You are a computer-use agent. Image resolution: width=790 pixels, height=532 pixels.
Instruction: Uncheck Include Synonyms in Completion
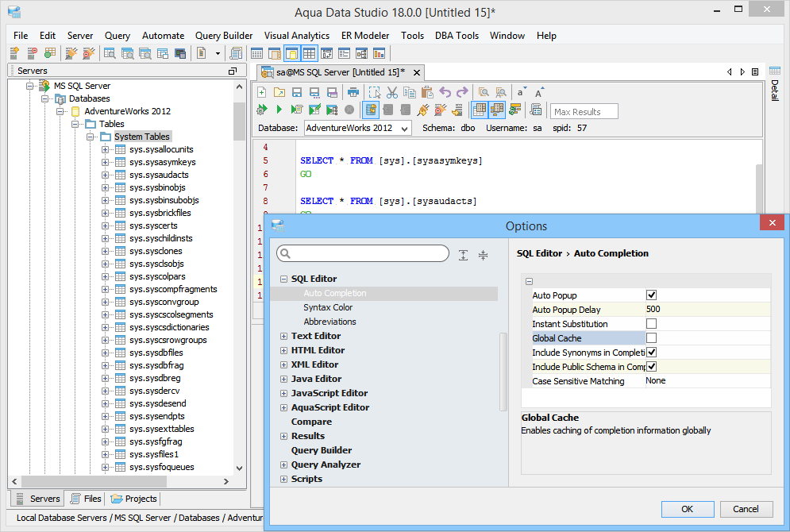[651, 352]
